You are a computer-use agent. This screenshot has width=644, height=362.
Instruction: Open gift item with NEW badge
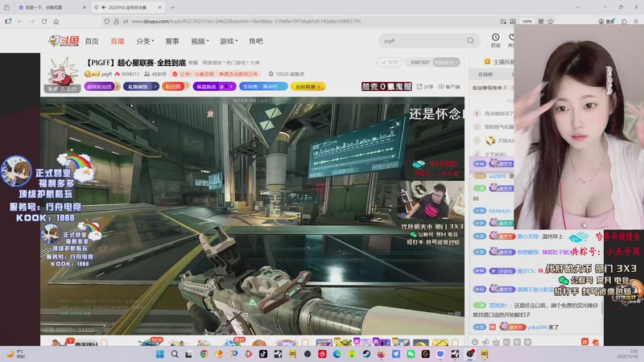[151, 342]
